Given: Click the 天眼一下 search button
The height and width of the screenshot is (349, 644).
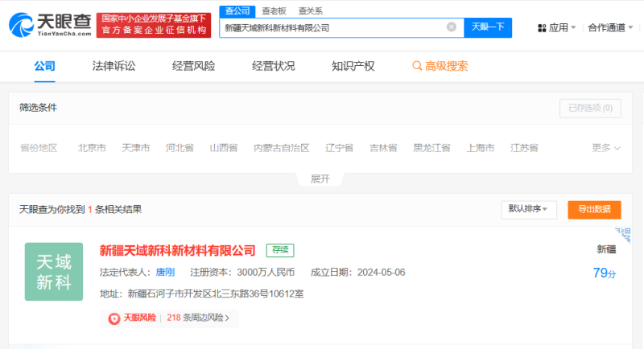Looking at the screenshot, I should 488,27.
